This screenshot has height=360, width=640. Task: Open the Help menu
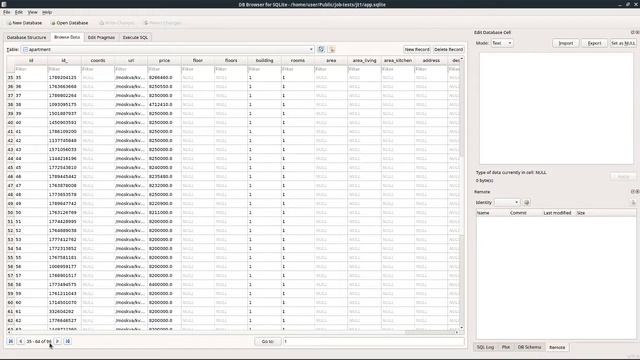tap(47, 12)
